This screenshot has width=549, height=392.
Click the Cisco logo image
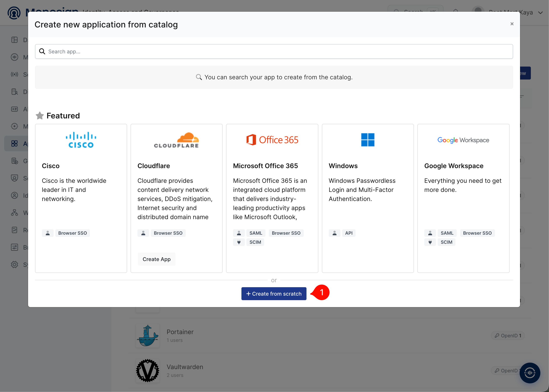click(81, 140)
